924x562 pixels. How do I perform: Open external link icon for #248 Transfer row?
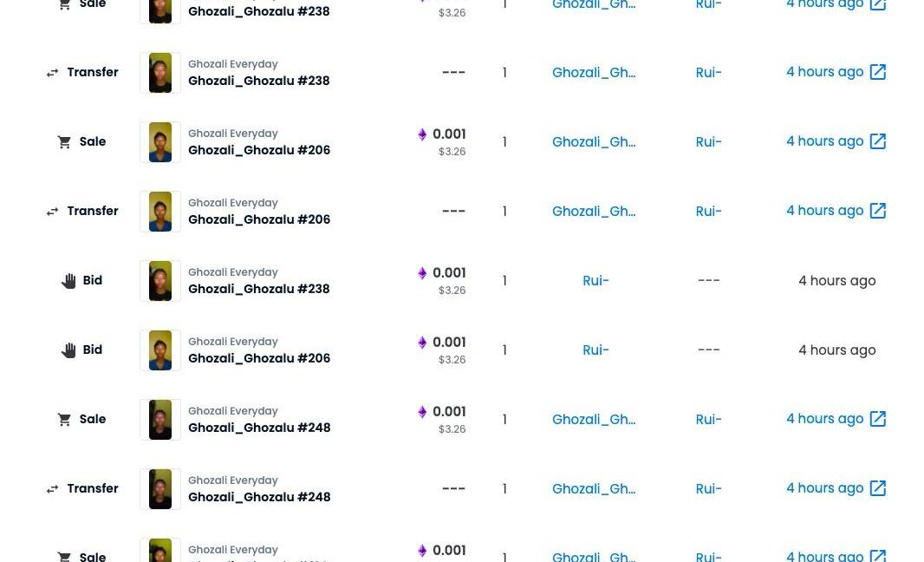tap(877, 488)
